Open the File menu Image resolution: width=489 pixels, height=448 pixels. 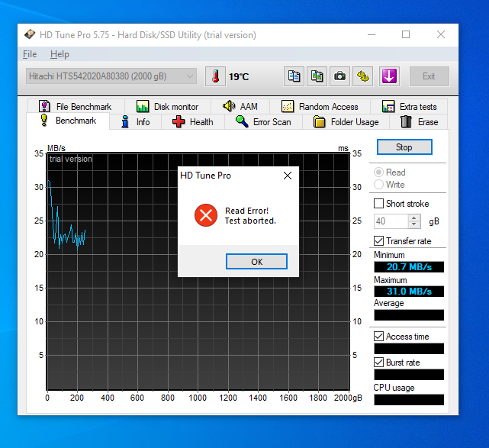[30, 54]
